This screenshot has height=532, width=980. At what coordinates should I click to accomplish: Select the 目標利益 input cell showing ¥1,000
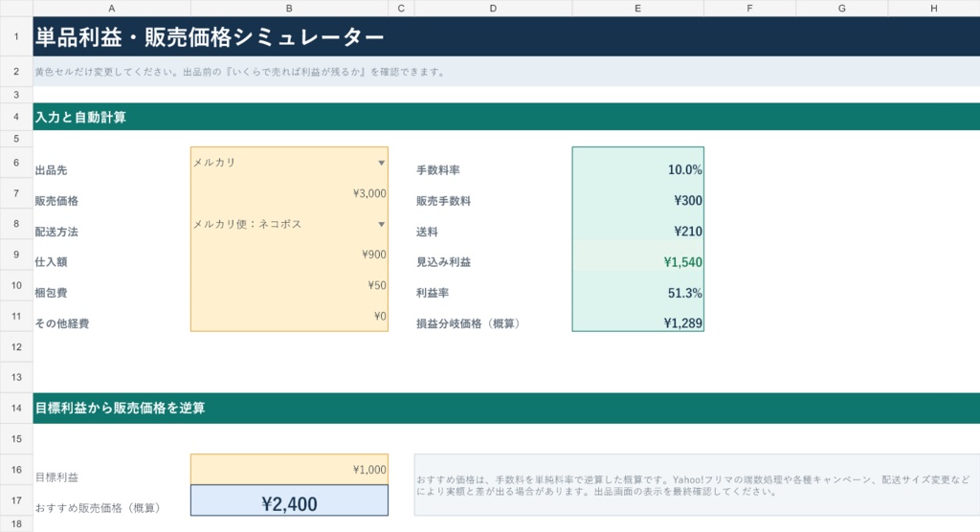coord(289,470)
